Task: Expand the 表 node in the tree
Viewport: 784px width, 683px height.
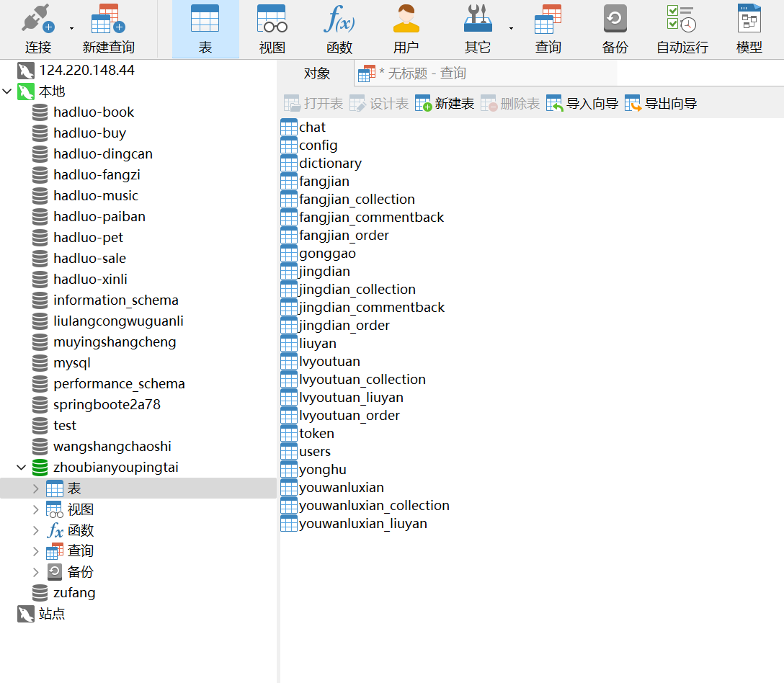Action: tap(35, 488)
